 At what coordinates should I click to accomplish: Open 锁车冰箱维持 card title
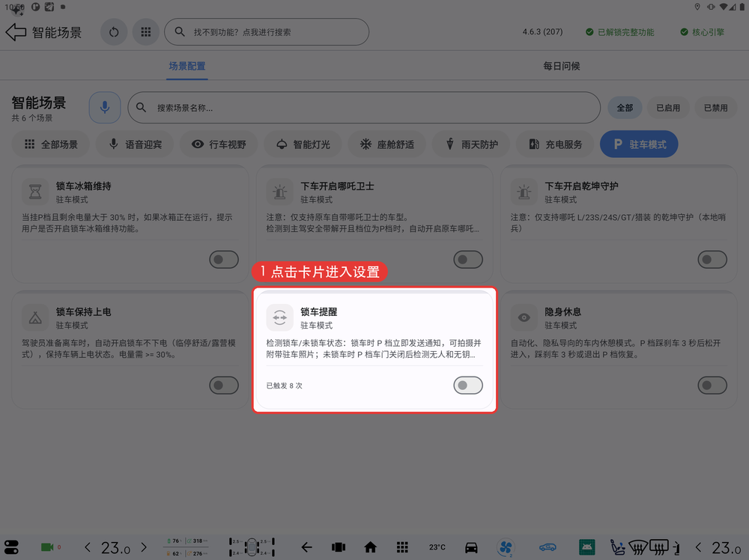coord(84,186)
